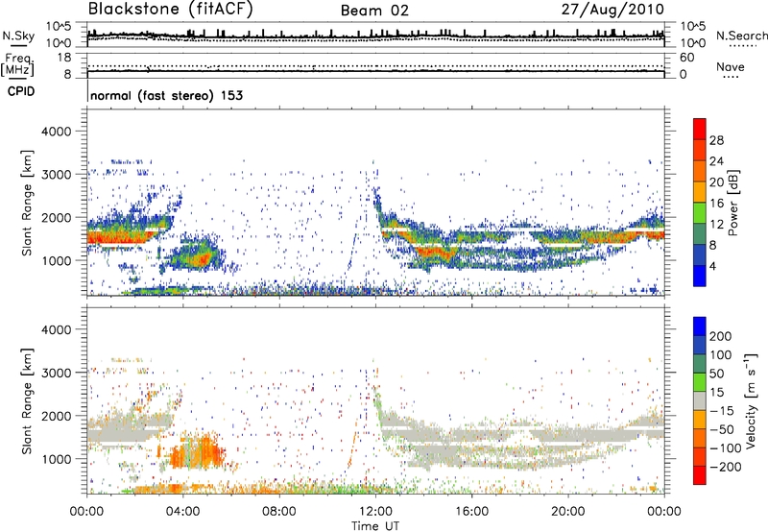Click the 'Freq. [MHz]' axis label
The height and width of the screenshot is (532, 768).
point(18,65)
